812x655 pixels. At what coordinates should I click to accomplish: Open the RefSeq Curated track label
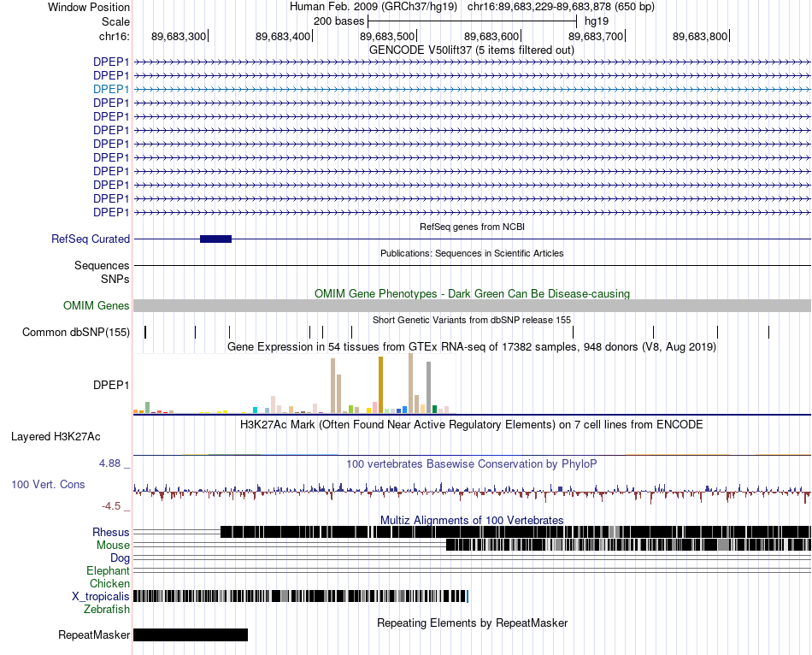point(91,239)
